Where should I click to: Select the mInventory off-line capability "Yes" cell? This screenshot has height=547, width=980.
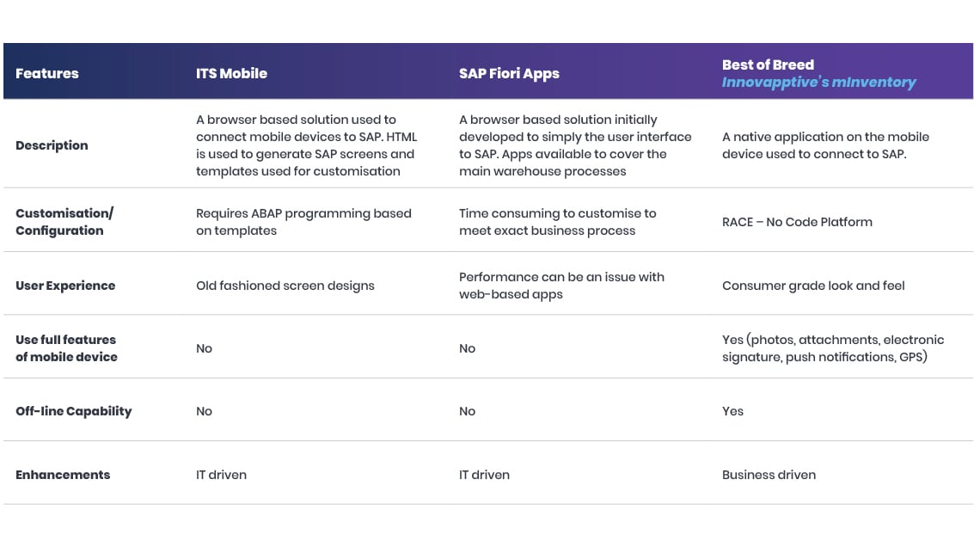pos(732,411)
